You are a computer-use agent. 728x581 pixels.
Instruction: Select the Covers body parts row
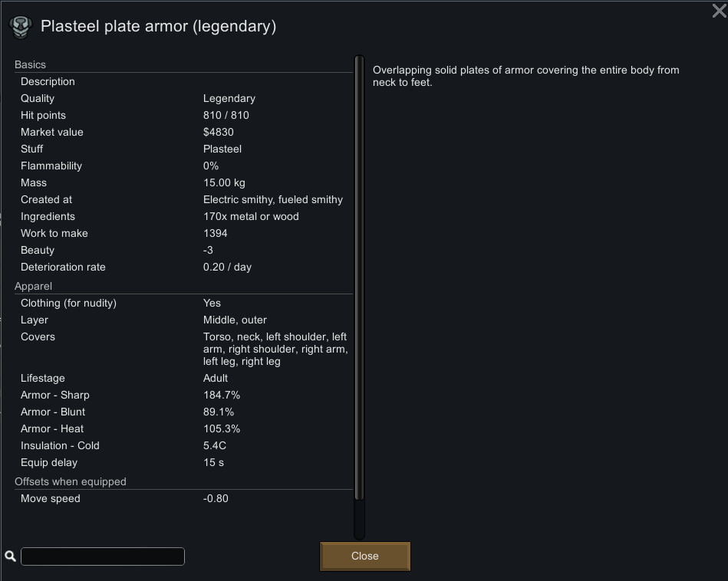(x=184, y=349)
